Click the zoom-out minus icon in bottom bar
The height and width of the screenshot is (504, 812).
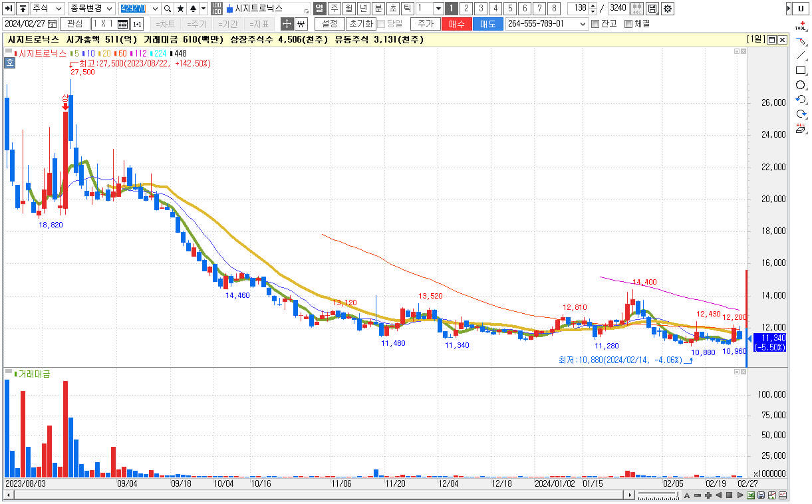pos(698,495)
